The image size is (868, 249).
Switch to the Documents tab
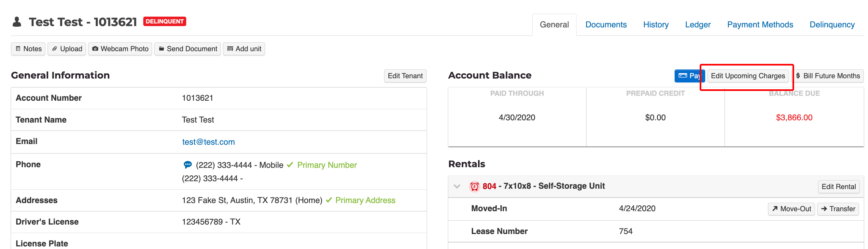[x=606, y=25]
